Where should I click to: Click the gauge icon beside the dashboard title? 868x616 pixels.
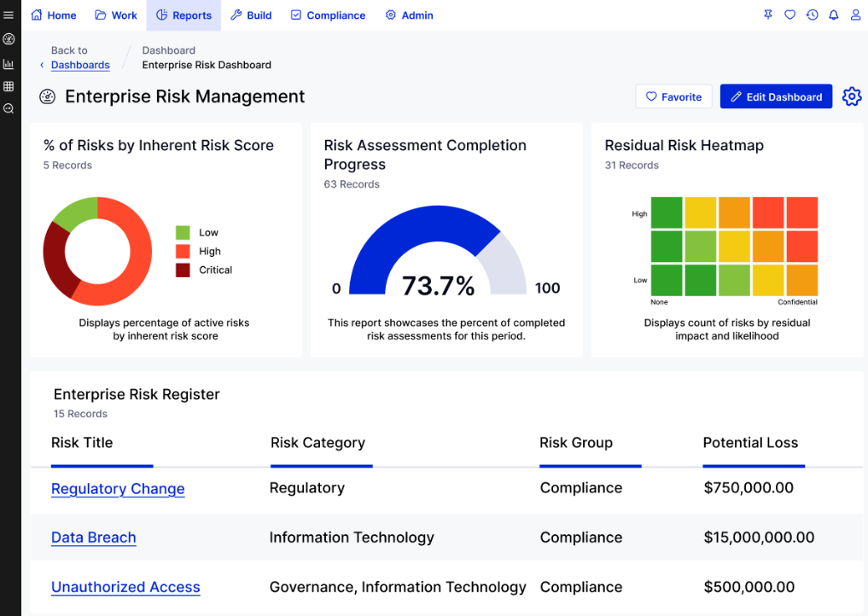pyautogui.click(x=47, y=96)
